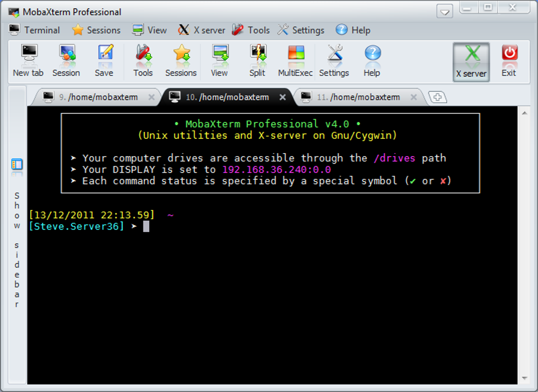This screenshot has height=392, width=538.
Task: Switch to tab 9 /home/mobaxterm
Action: (x=98, y=97)
